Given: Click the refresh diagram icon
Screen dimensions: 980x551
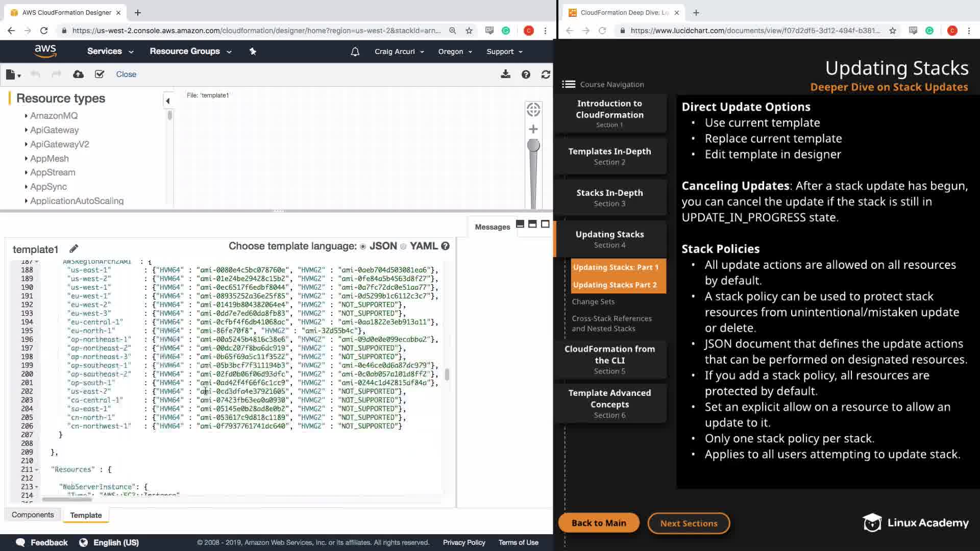Looking at the screenshot, I should click(x=546, y=74).
